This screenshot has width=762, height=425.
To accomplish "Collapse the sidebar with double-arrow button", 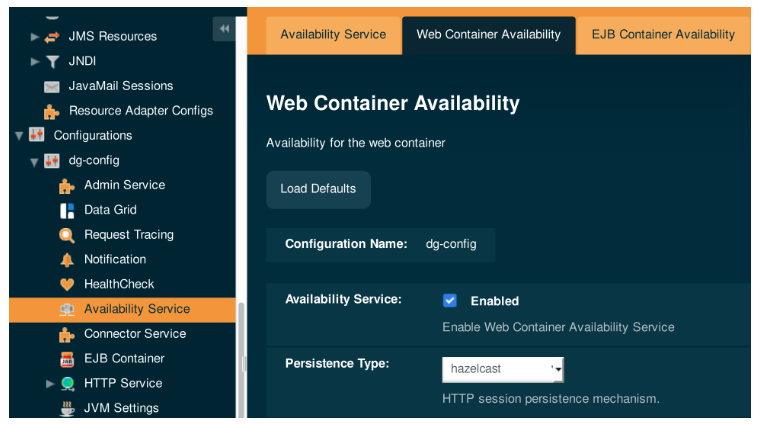I will pos(224,29).
